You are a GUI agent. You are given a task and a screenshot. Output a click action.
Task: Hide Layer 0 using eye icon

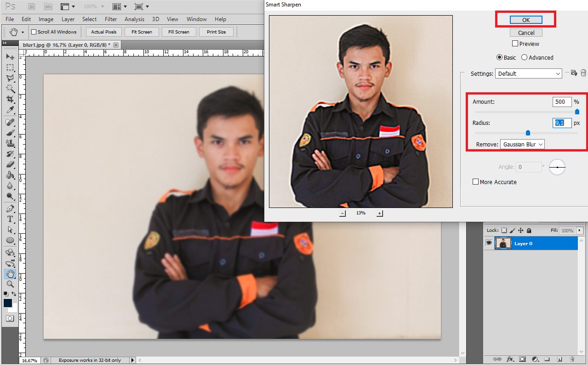tap(489, 243)
